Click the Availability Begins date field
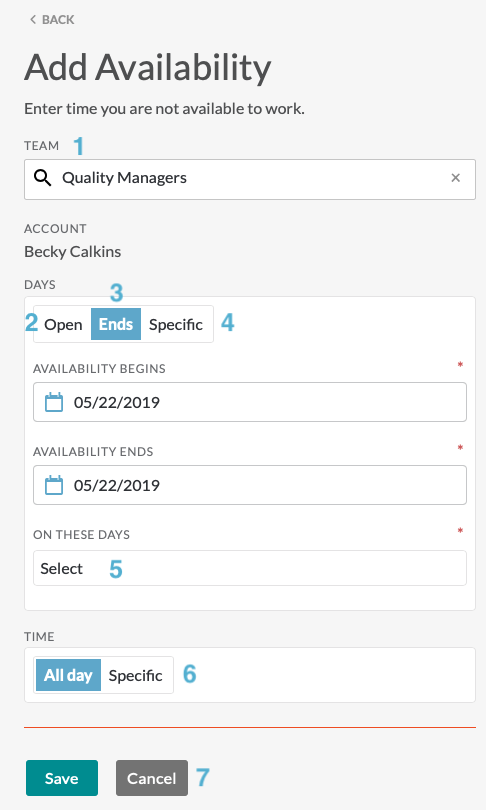This screenshot has height=810, width=486. [249, 402]
